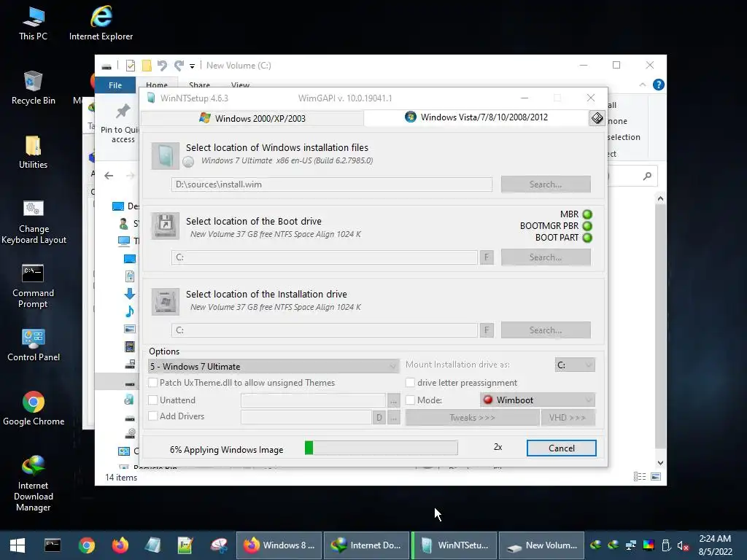This screenshot has height=560, width=747.
Task: Open Command Prompt desktop icon
Action: 33,286
